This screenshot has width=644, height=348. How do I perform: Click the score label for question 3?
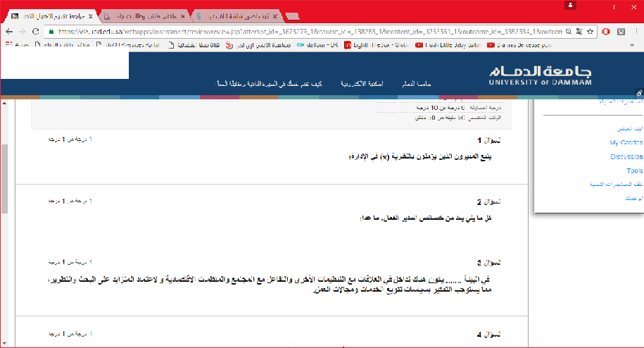pos(70,262)
